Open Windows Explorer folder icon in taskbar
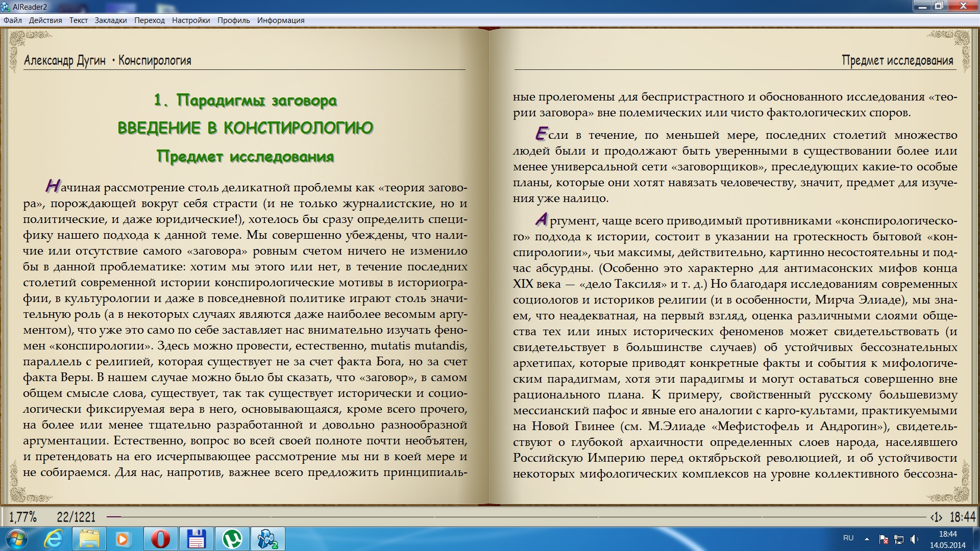The height and width of the screenshot is (551, 980). tap(88, 539)
